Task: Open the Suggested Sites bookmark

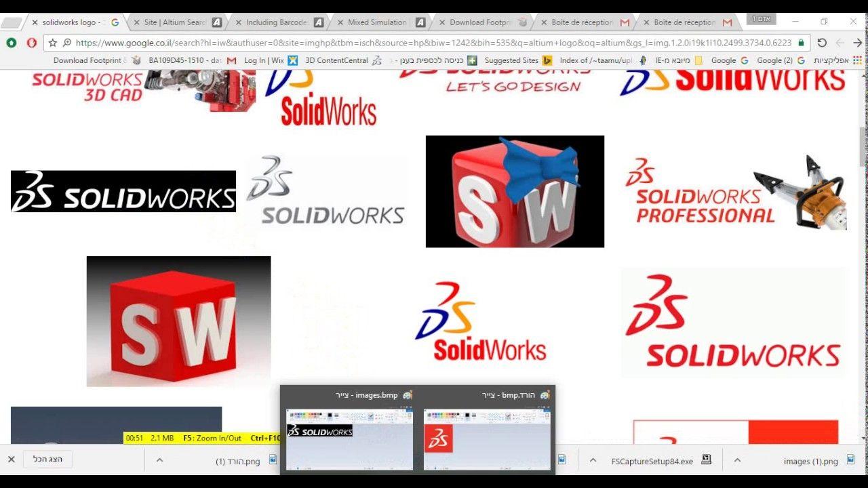Action: [517, 60]
